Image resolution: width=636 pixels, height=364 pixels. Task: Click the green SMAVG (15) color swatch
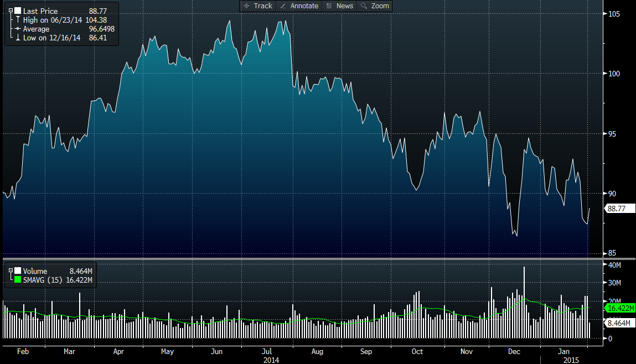coord(18,280)
